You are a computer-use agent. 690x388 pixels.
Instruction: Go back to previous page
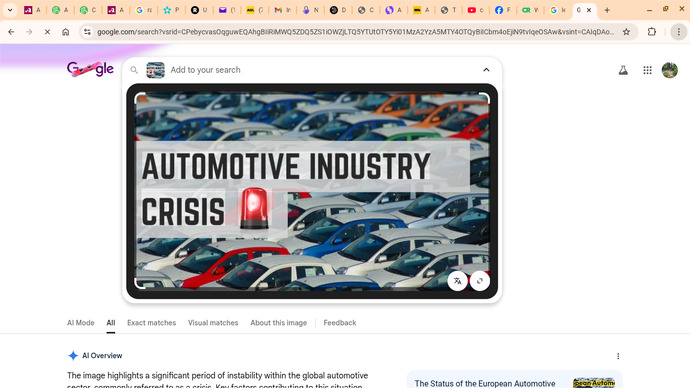(11, 32)
